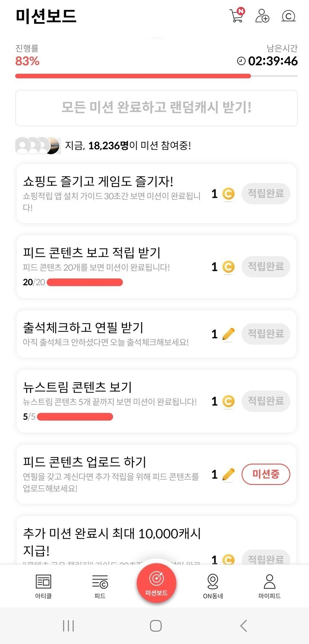The width and height of the screenshot is (309, 644).
Task: Go to the ON동네 tab
Action: coord(213,586)
